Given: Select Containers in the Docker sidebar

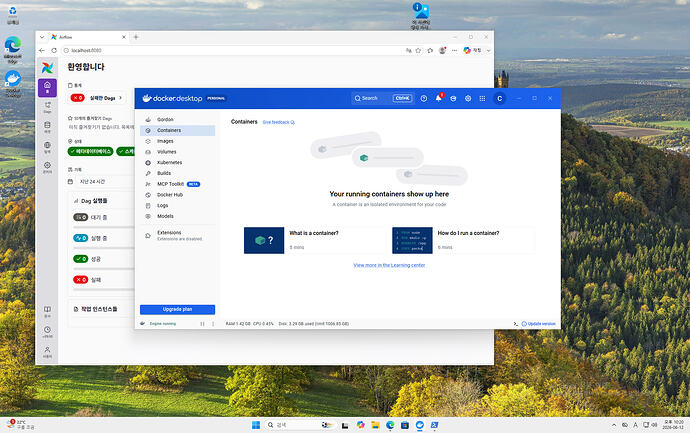Looking at the screenshot, I should (177, 130).
